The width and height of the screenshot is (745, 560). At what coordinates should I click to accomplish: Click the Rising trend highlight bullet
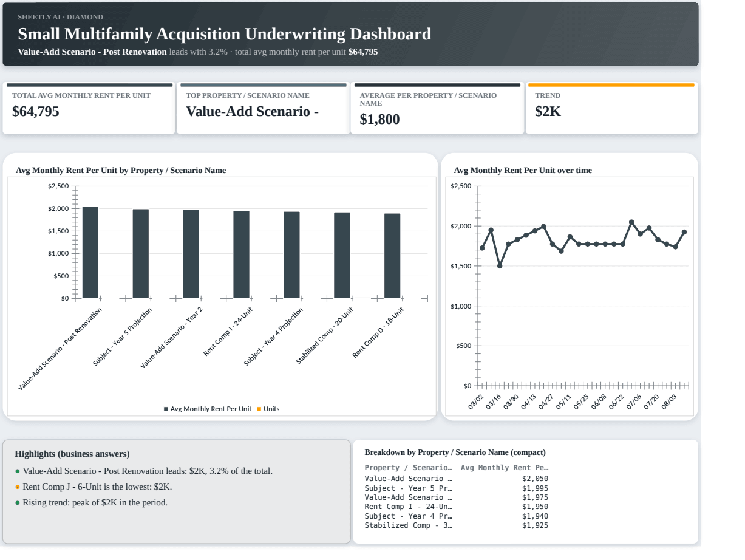pos(91,502)
